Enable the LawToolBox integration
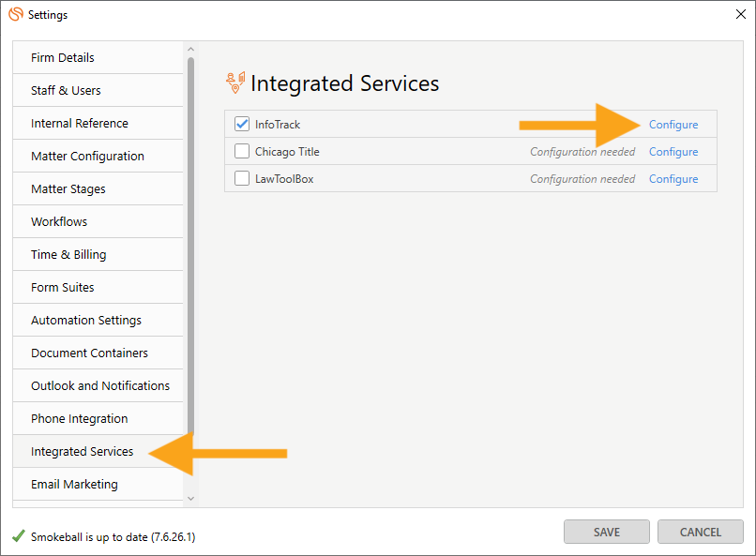The width and height of the screenshot is (756, 556). point(241,178)
